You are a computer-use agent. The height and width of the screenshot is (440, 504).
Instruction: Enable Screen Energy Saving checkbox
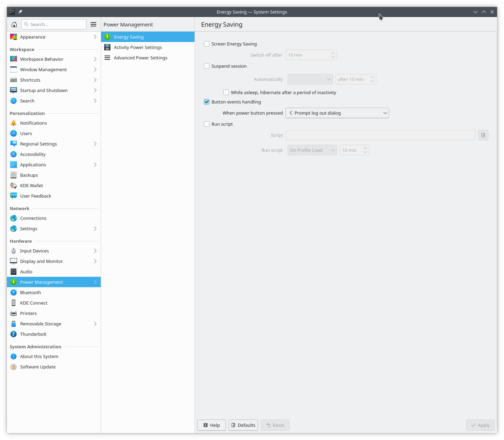(x=207, y=44)
